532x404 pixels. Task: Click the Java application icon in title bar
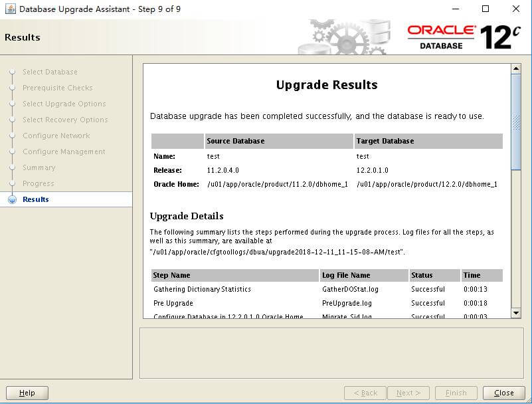click(10, 9)
